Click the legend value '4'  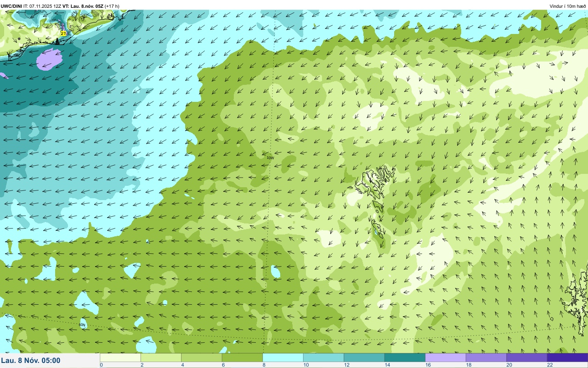(182, 365)
